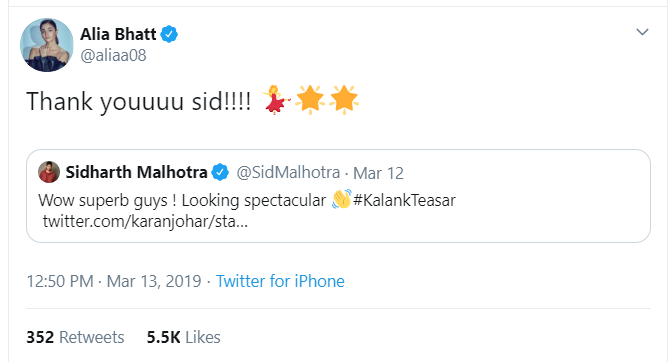Open Alia Bhatt's display name profile link

pyautogui.click(x=118, y=34)
